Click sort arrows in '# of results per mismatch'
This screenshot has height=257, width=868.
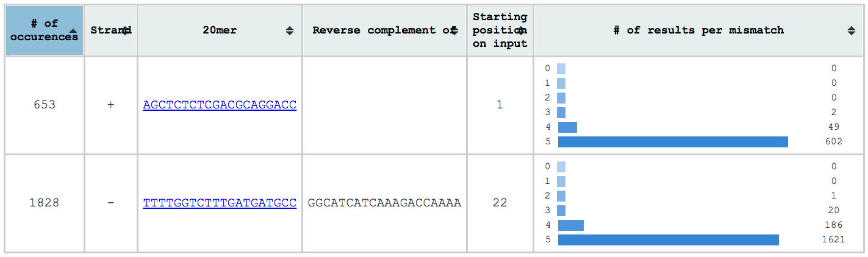[852, 30]
